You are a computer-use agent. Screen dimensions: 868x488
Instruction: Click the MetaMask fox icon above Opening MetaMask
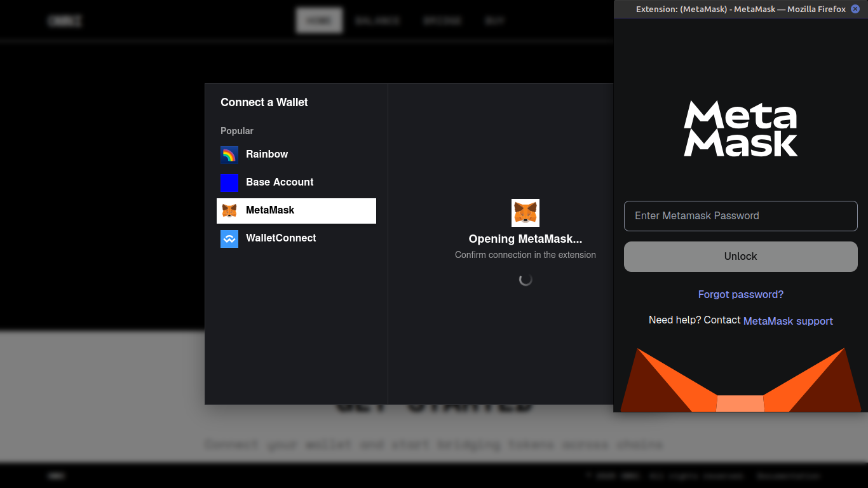tap(526, 213)
